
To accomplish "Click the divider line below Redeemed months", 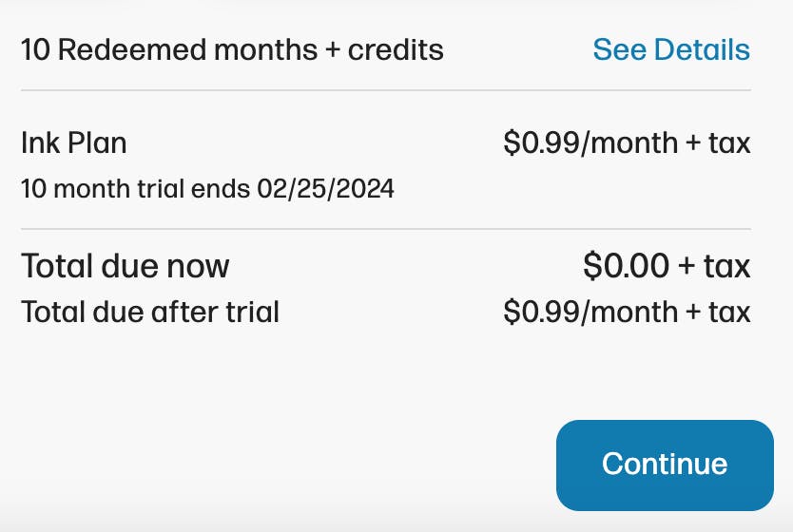I will pos(385,90).
